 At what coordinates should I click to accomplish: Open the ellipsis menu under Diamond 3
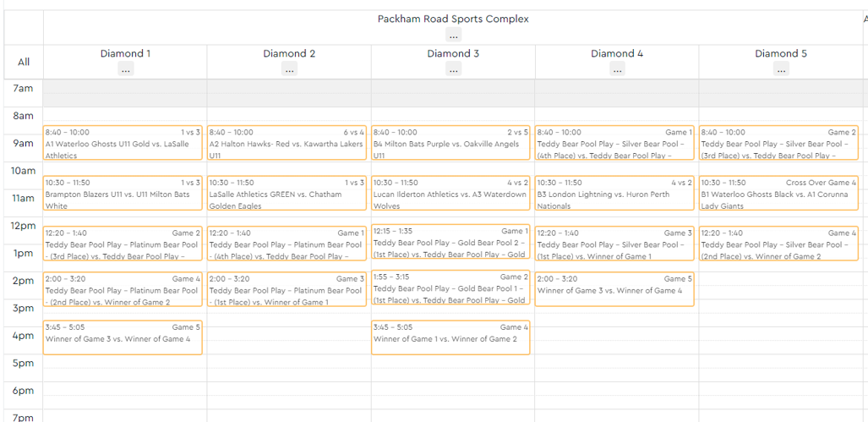coord(453,69)
